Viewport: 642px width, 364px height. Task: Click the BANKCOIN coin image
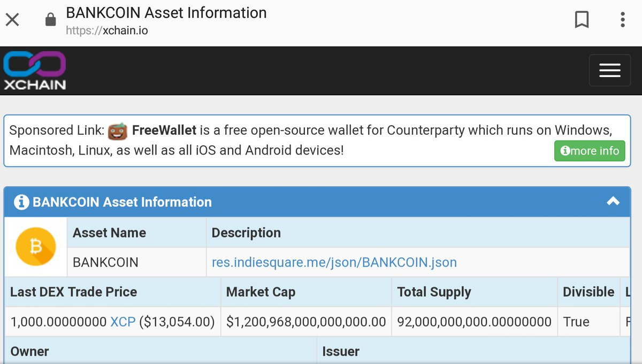[x=36, y=246]
